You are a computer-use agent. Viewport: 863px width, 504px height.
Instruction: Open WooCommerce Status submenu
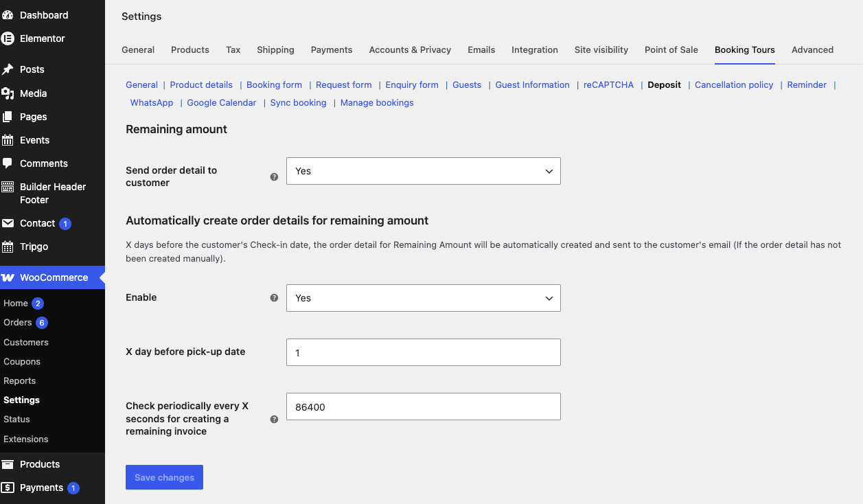coord(16,419)
